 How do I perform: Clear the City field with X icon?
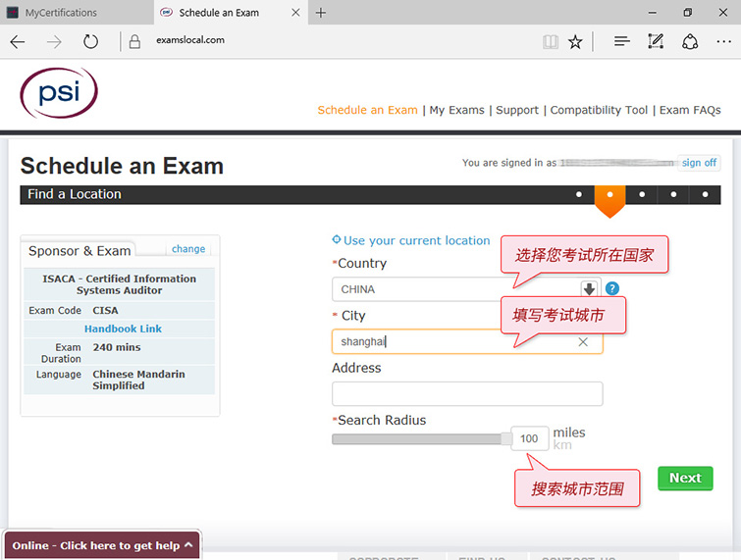tap(583, 342)
